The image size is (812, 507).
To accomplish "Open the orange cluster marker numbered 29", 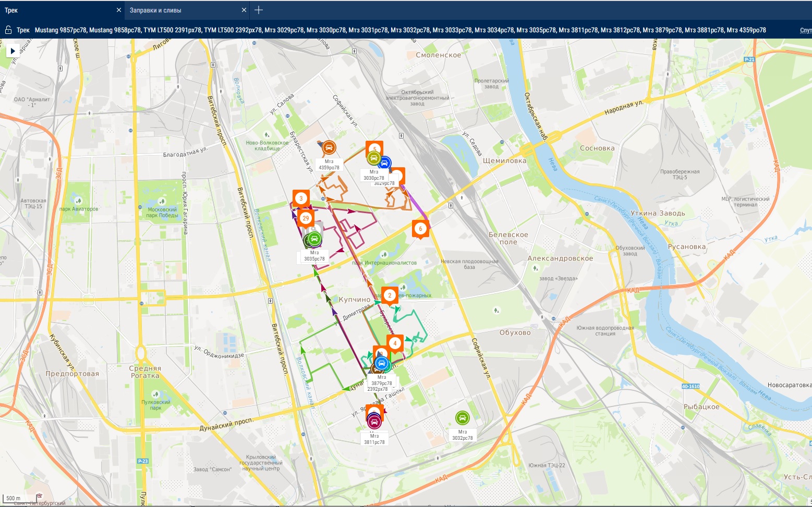I will tap(306, 218).
